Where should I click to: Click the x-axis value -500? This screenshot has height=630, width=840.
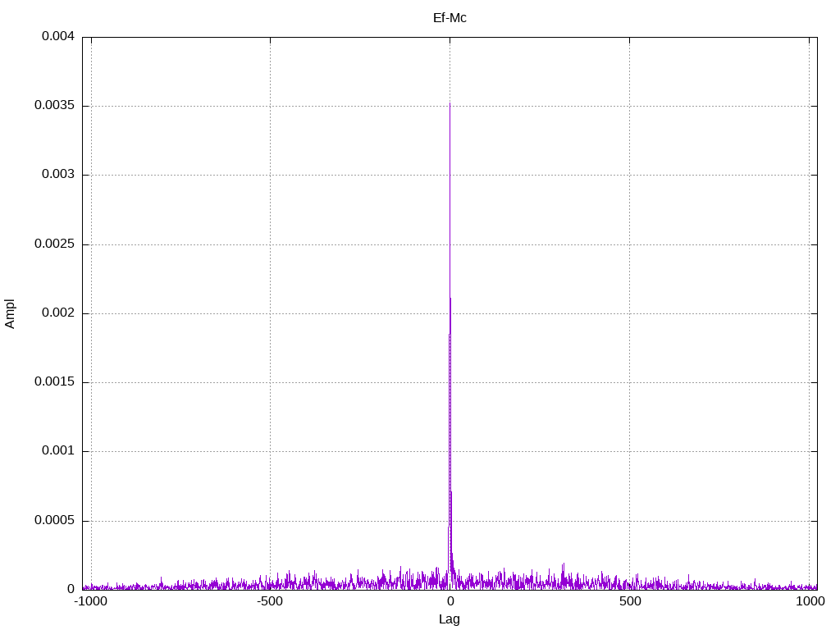click(270, 601)
